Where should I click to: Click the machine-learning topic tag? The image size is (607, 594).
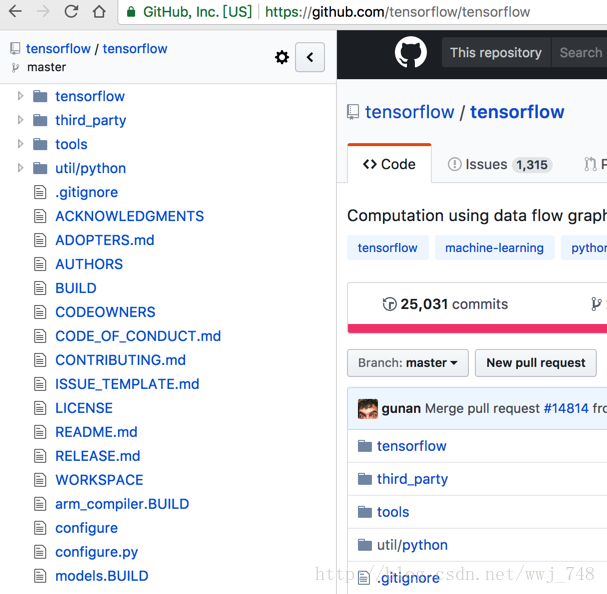(x=494, y=247)
